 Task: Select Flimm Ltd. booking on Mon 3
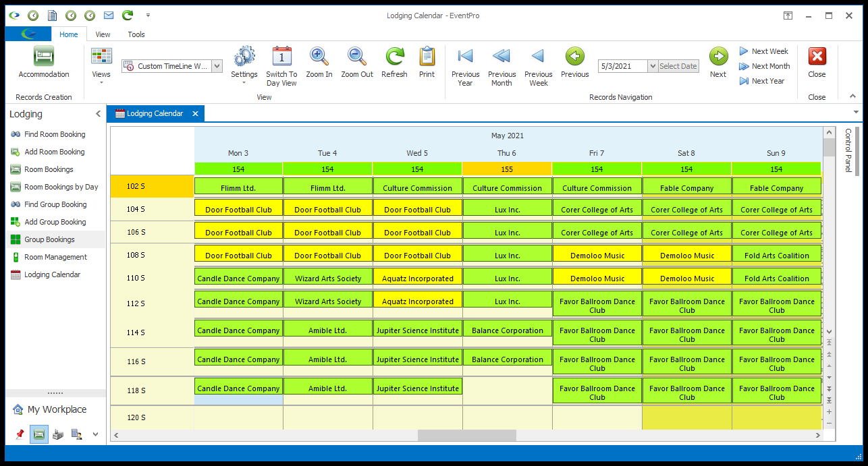(238, 187)
